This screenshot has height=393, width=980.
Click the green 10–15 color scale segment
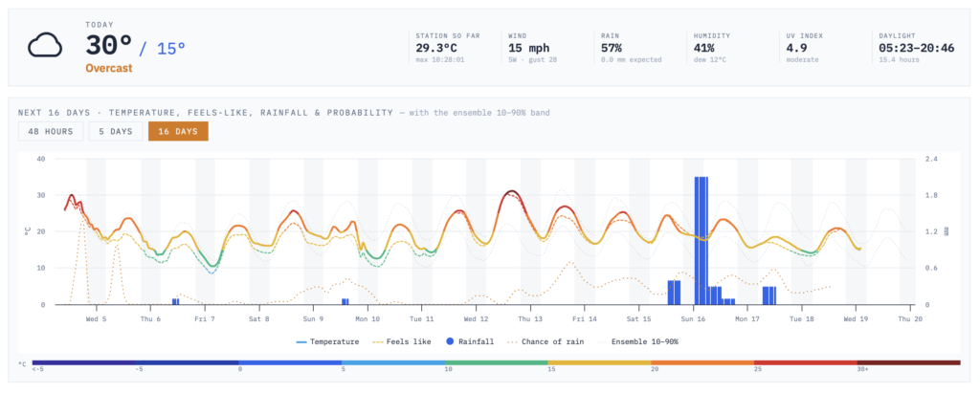pos(497,362)
